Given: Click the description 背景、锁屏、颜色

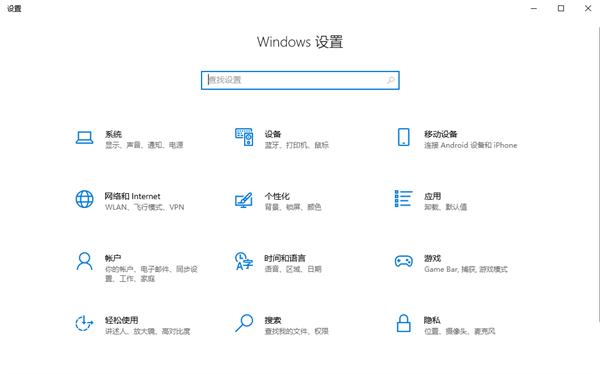Looking at the screenshot, I should [x=293, y=207].
